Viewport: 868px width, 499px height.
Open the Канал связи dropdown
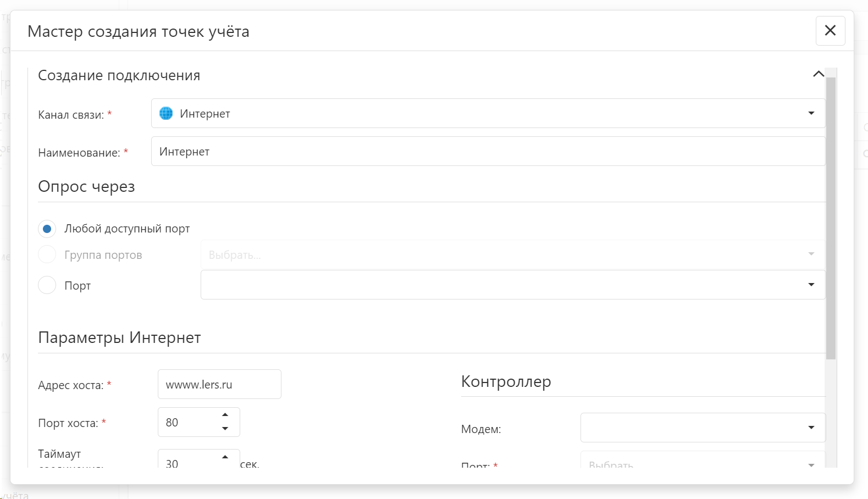click(811, 113)
